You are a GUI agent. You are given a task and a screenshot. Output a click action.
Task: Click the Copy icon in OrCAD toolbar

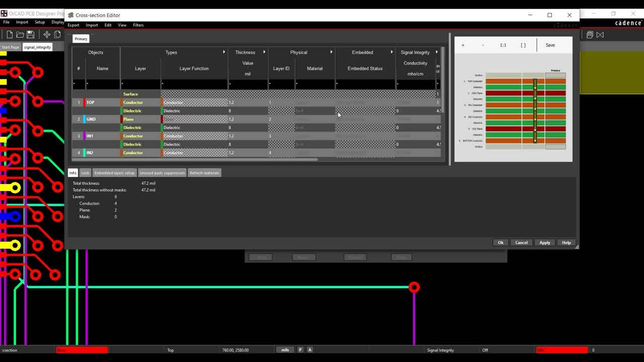click(57, 35)
